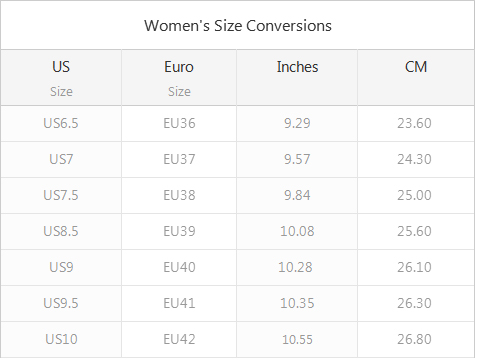Click the 26.10 CM value
477x360 pixels.
pos(414,267)
